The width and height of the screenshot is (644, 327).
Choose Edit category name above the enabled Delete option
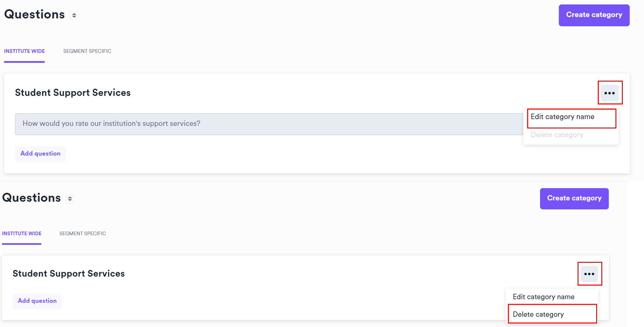click(544, 297)
